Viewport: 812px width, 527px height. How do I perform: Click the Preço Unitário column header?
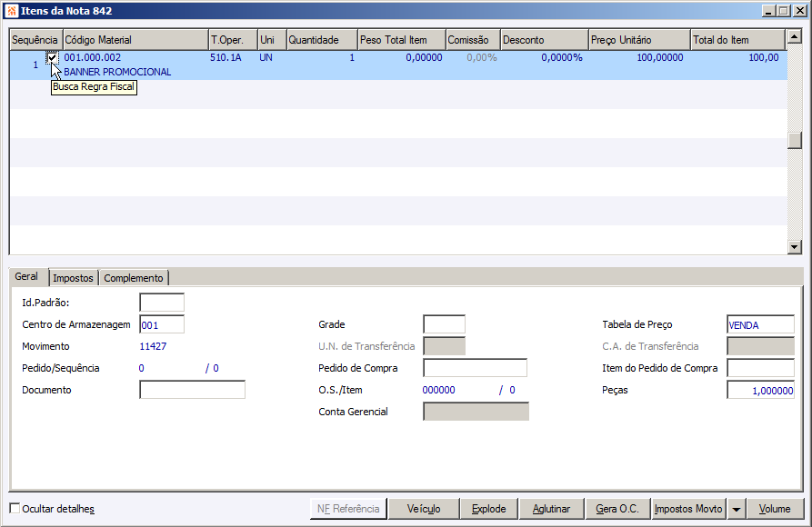(640, 40)
